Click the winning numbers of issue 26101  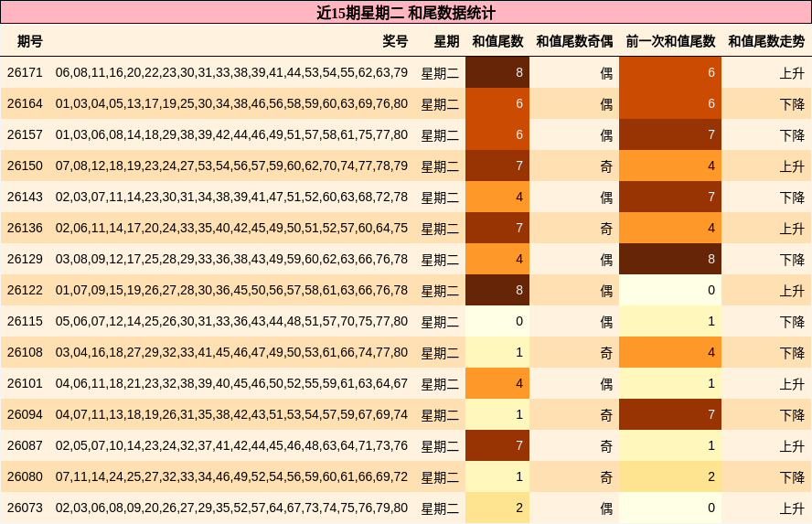pyautogui.click(x=231, y=383)
